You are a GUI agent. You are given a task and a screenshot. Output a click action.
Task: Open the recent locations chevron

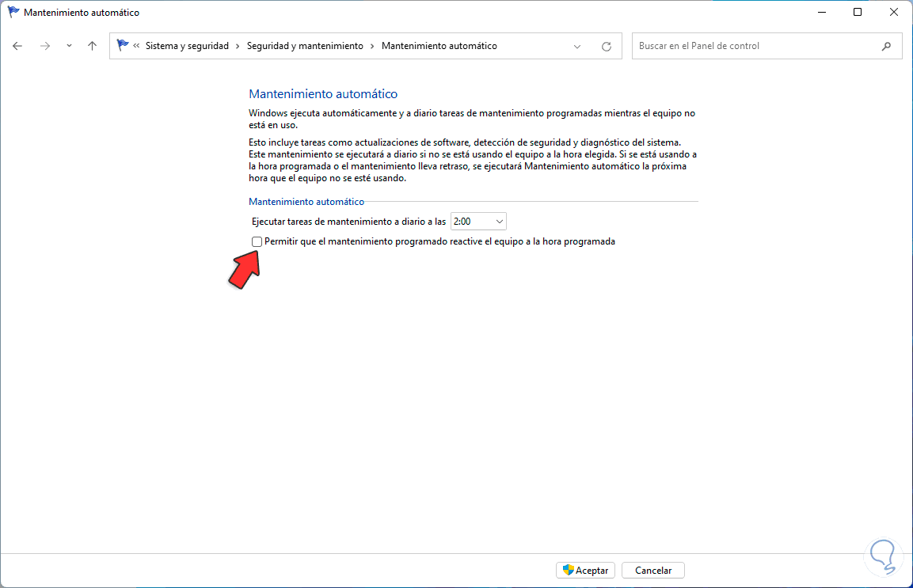[x=69, y=46]
